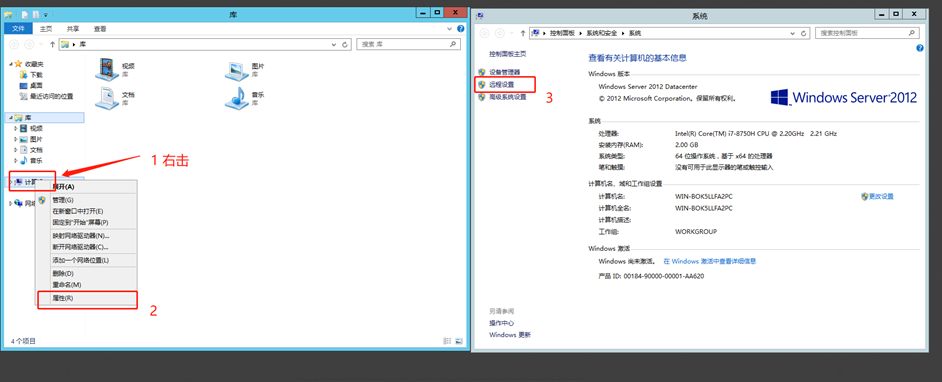
Task: Expand the 图片 node in navigation tree
Action: 17,139
